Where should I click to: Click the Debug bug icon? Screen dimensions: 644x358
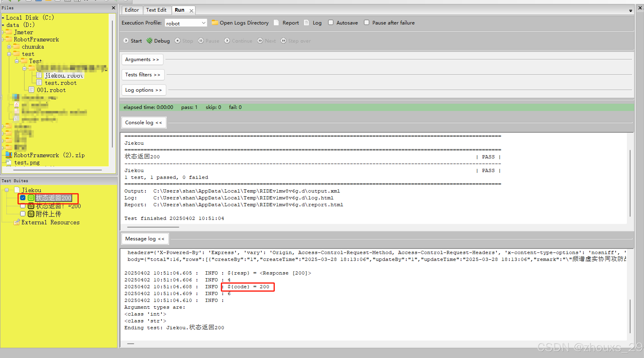pos(149,41)
